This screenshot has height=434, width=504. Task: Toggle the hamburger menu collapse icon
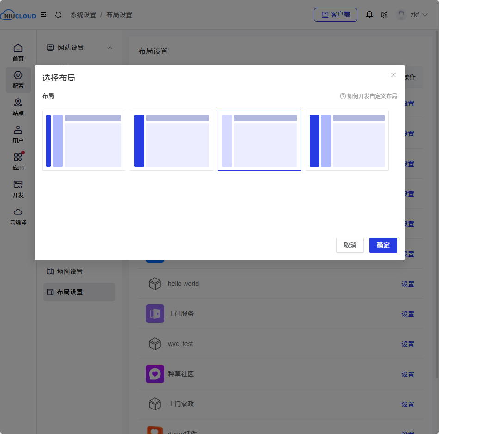click(x=43, y=15)
